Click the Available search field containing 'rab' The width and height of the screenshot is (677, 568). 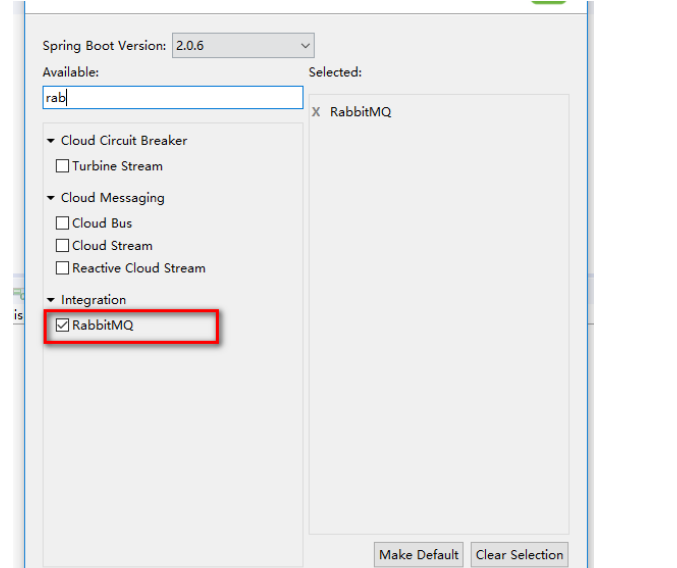[173, 98]
